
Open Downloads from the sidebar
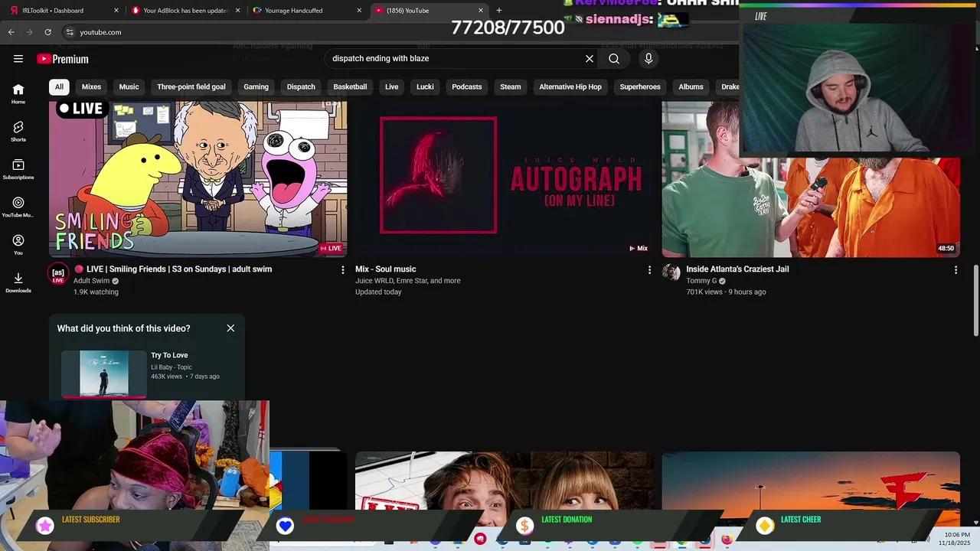click(x=18, y=282)
